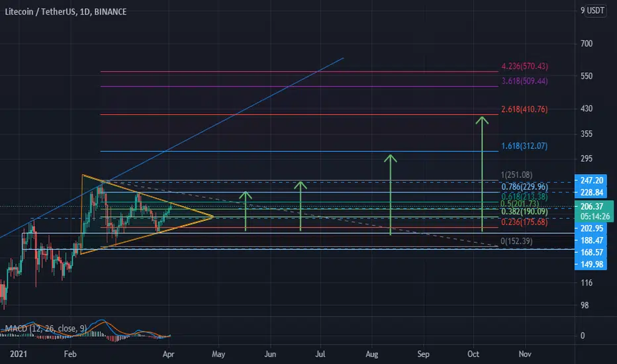Click the Sep label on time axis
This screenshot has width=617, height=364.
click(x=424, y=354)
